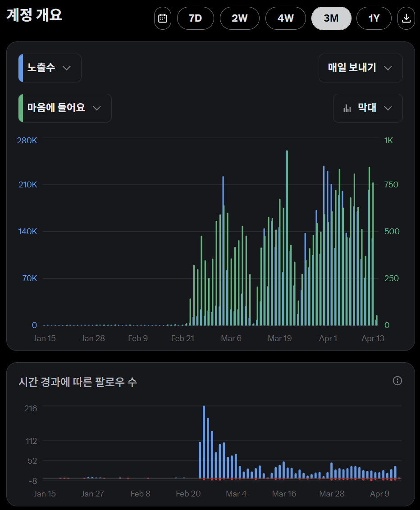Click the 계정 개요 heading

[x=35, y=15]
